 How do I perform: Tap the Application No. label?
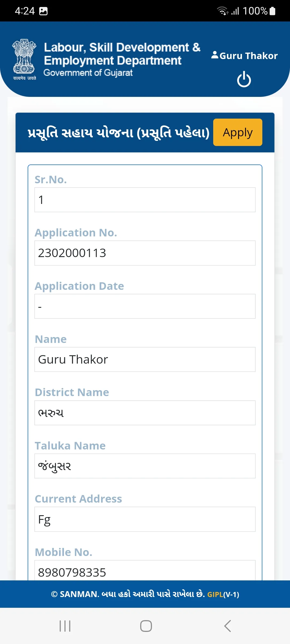(x=76, y=233)
